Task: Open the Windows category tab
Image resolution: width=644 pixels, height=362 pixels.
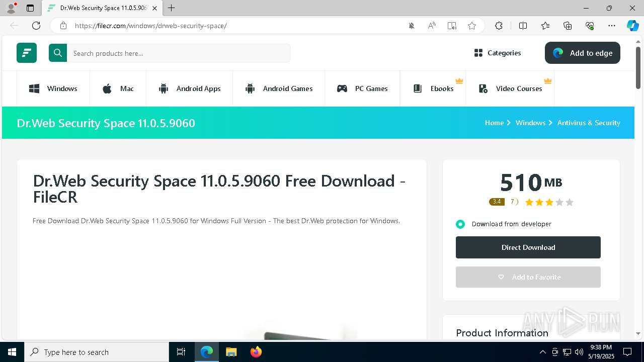Action: coord(53,88)
